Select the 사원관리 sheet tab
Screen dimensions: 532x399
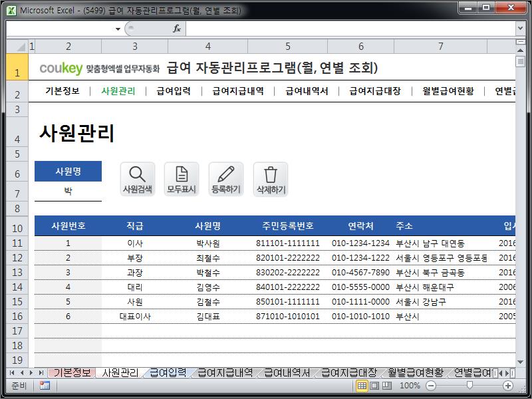click(120, 372)
